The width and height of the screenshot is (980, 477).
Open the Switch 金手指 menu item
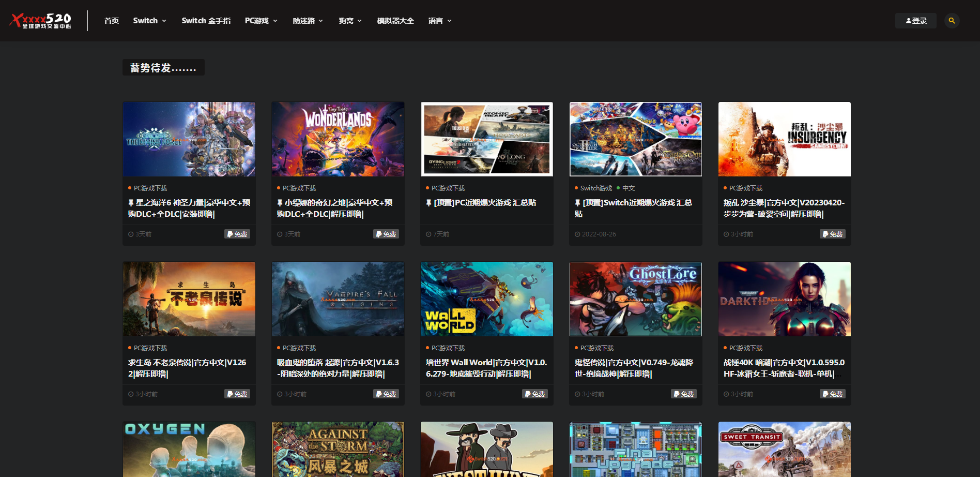pyautogui.click(x=206, y=21)
